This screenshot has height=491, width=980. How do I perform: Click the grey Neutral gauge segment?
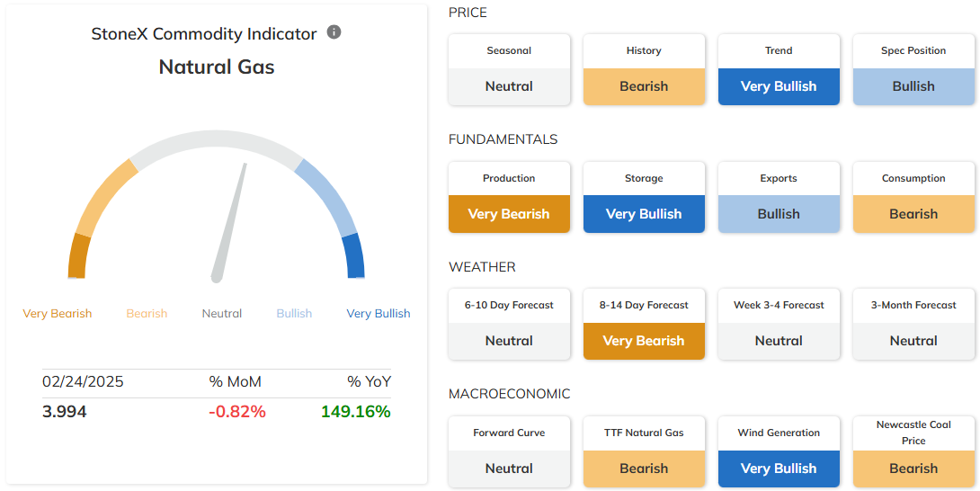coord(217,140)
